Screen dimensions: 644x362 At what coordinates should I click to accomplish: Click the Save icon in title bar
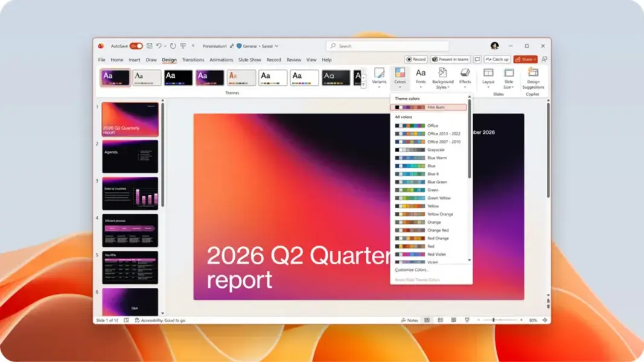click(x=149, y=46)
